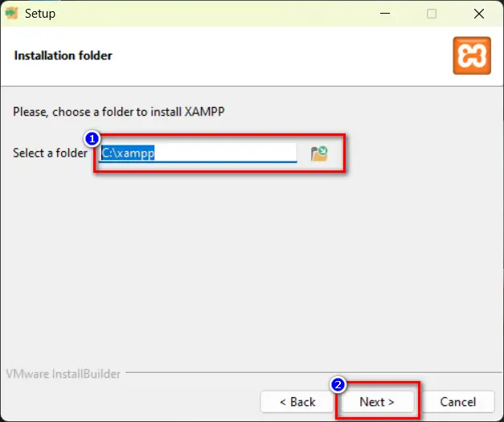Cancel the XAMPP installation
This screenshot has height=422, width=504.
(457, 401)
